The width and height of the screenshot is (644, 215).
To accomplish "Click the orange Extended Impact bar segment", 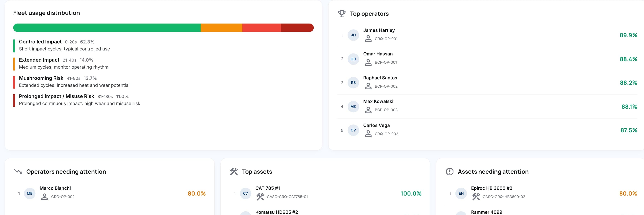I will click(221, 28).
